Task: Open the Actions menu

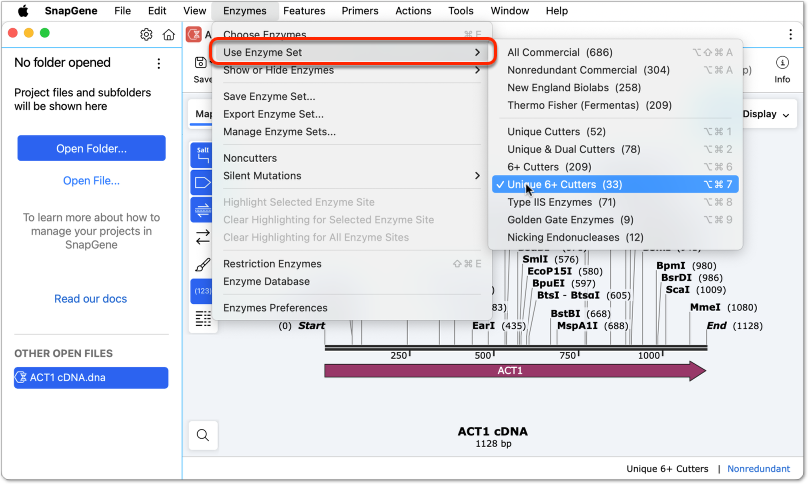Action: point(413,11)
